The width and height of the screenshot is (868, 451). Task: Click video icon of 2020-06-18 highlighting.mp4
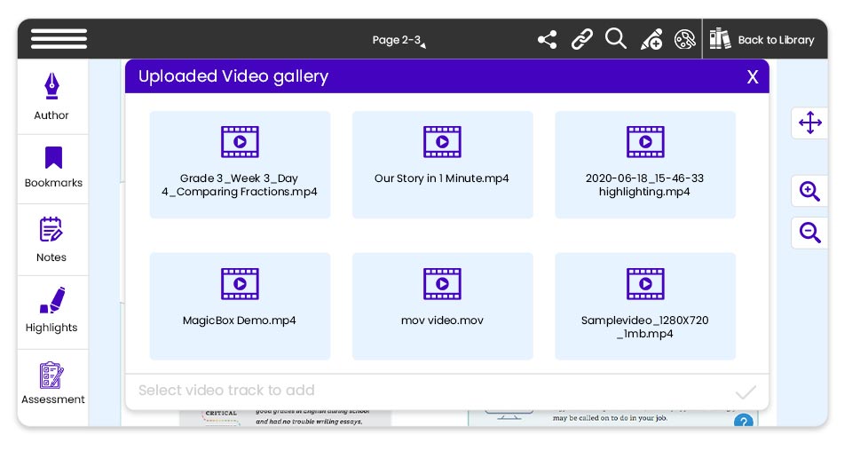click(645, 142)
